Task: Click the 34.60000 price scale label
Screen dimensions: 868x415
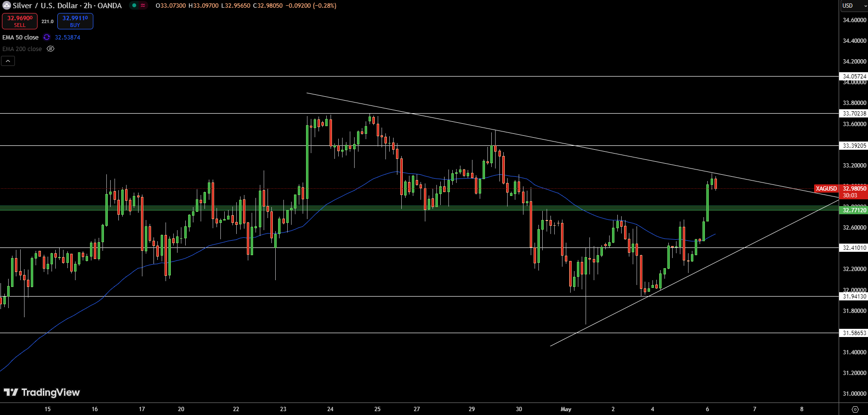Action: tap(855, 20)
